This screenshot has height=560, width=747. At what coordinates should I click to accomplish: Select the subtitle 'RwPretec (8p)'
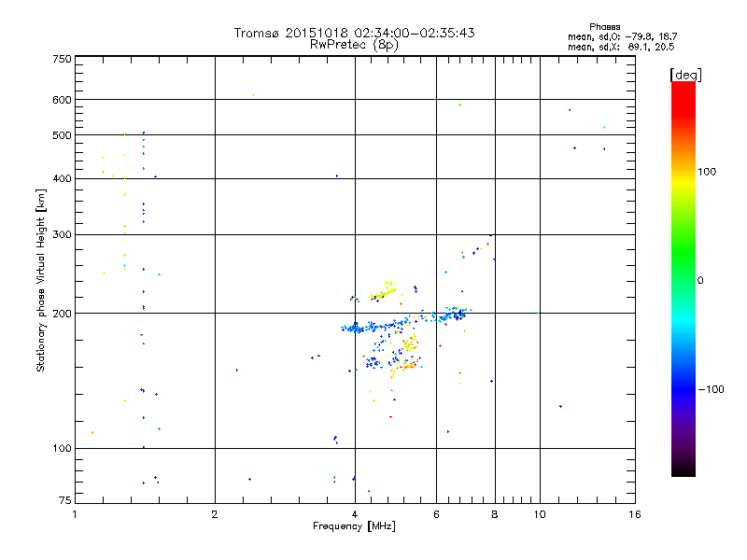(354, 45)
